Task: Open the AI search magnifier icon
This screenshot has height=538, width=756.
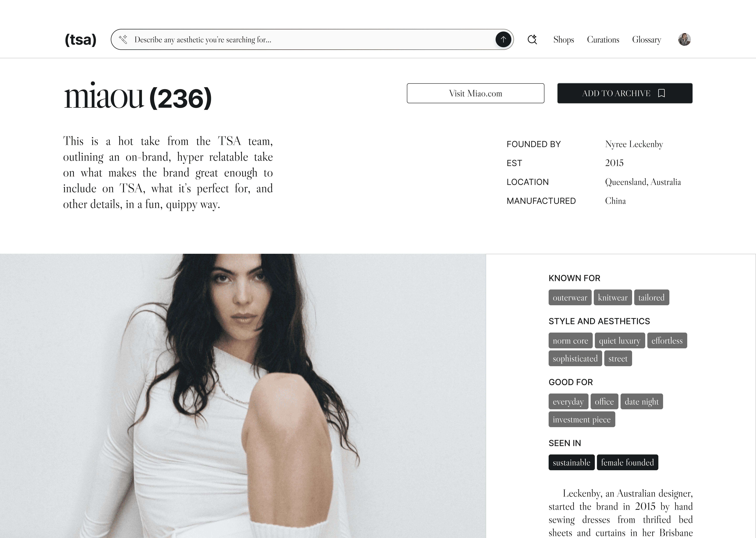Action: point(532,39)
